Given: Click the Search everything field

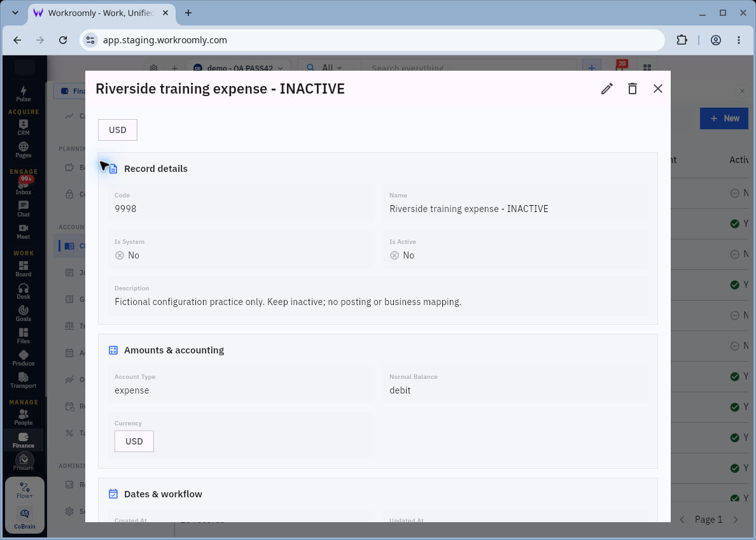Looking at the screenshot, I should 468,68.
